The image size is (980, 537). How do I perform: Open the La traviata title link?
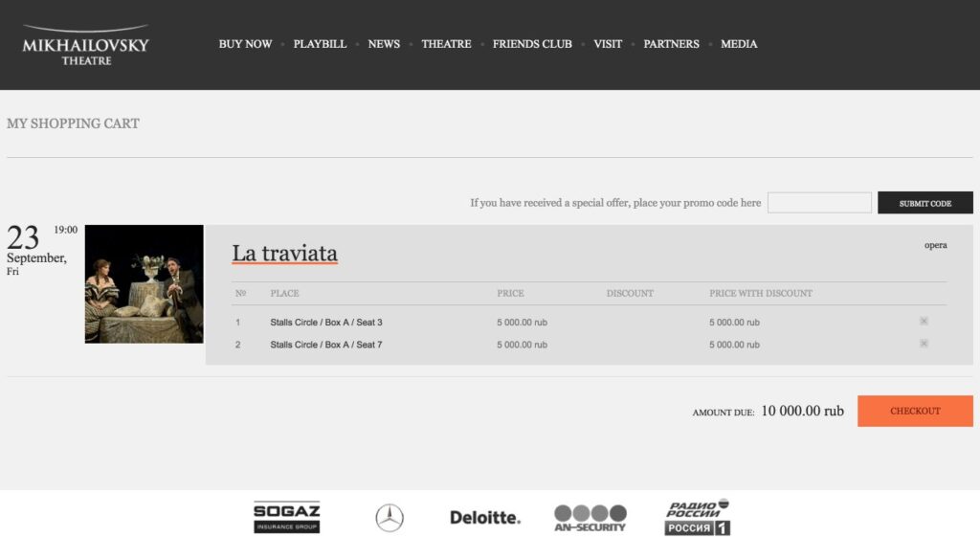pyautogui.click(x=284, y=254)
